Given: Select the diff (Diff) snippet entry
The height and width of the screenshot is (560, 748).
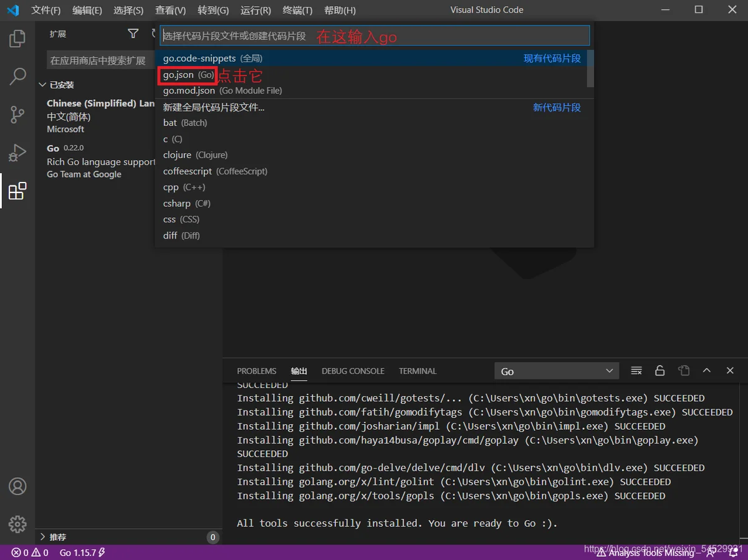Looking at the screenshot, I should tap(371, 235).
